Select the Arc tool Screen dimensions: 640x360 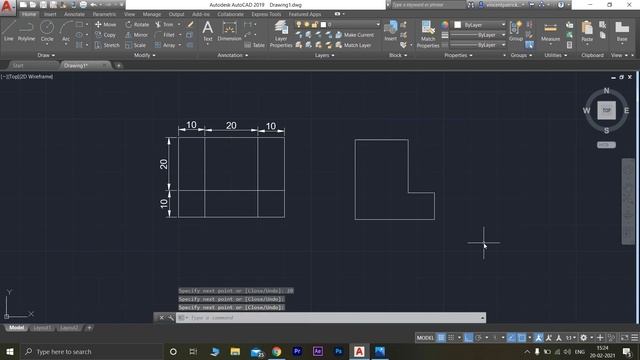[66, 31]
